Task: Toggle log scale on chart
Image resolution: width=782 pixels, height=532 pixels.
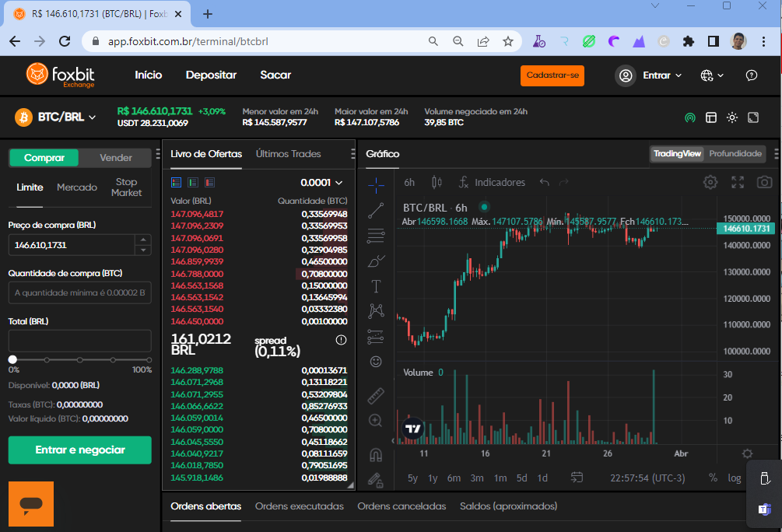Action: click(734, 478)
